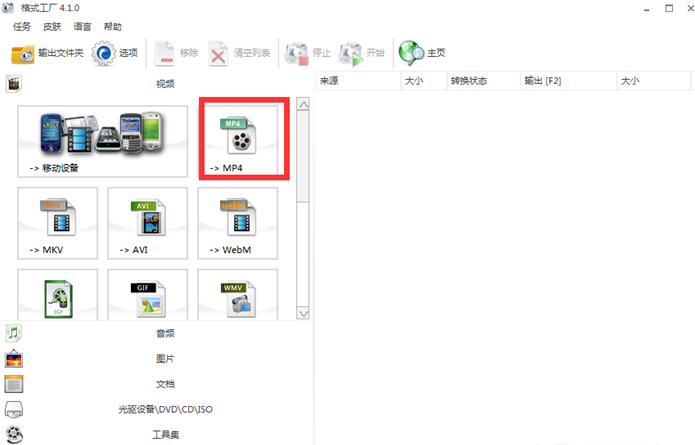The image size is (695, 445).
Task: Click the optical drive device icon
Action: click(x=14, y=409)
